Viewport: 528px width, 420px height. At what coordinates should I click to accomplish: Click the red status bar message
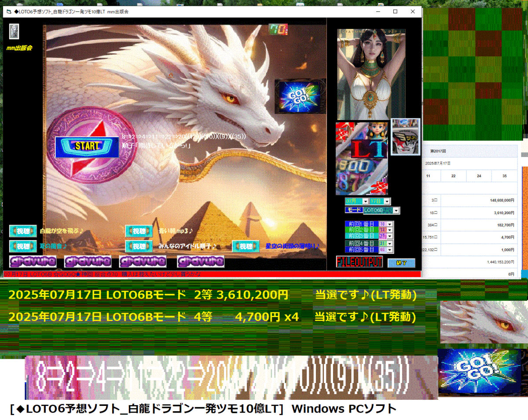point(212,274)
